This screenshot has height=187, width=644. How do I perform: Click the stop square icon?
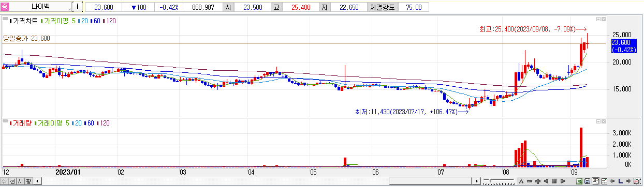[x=554, y=181]
